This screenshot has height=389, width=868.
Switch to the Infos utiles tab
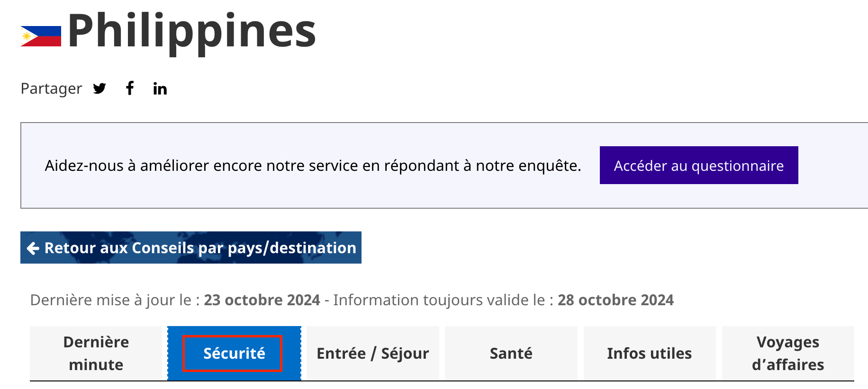click(649, 354)
